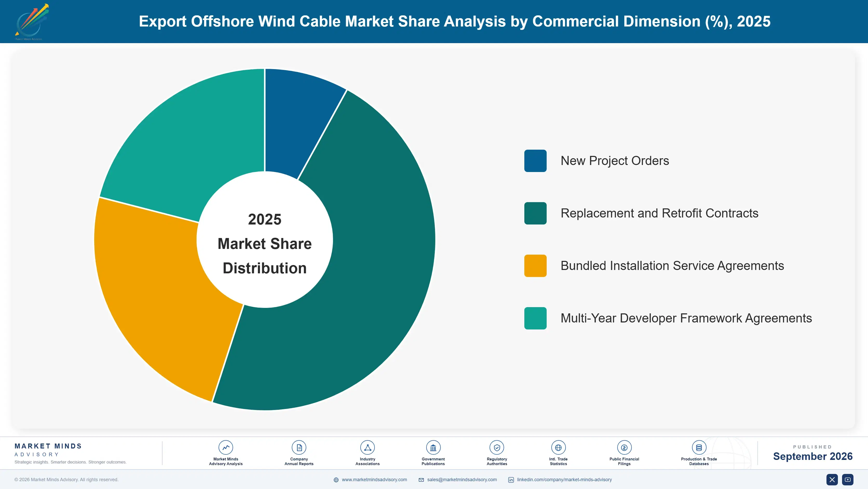Click the X social icon in footer
The width and height of the screenshot is (868, 489).
832,480
